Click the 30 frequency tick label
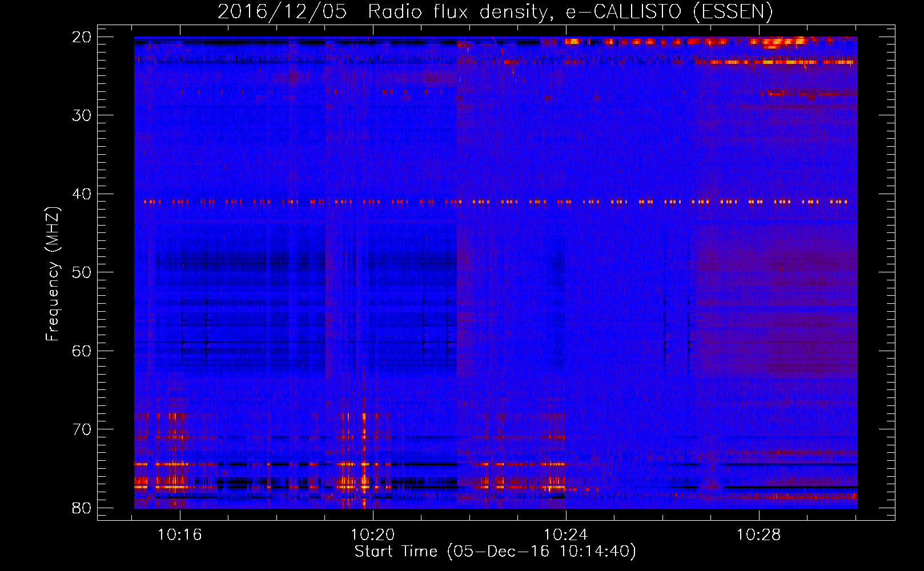 pyautogui.click(x=82, y=115)
